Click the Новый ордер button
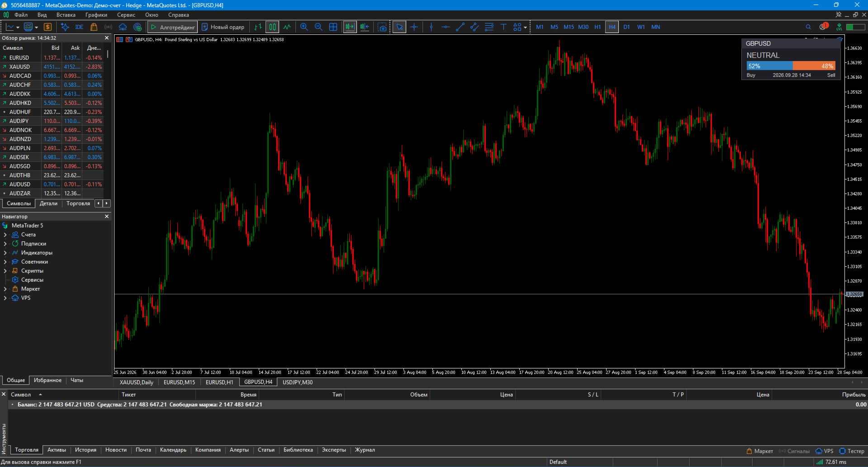868x467 pixels. [223, 27]
